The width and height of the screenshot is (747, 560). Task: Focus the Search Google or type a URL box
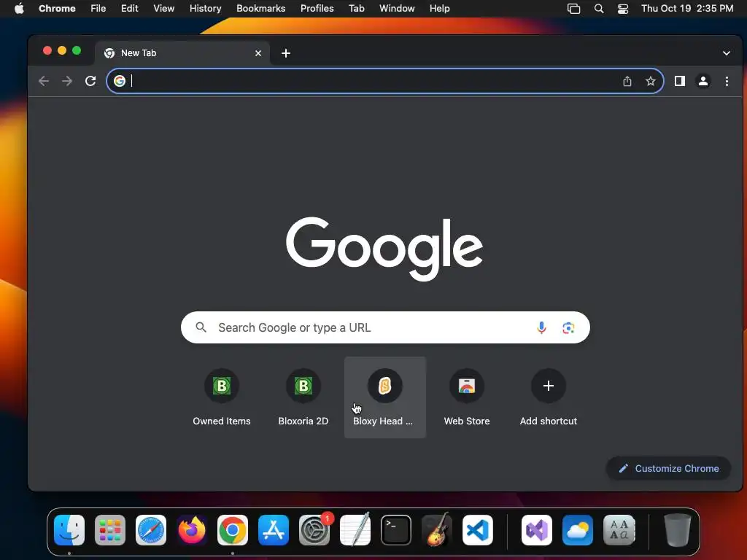385,327
